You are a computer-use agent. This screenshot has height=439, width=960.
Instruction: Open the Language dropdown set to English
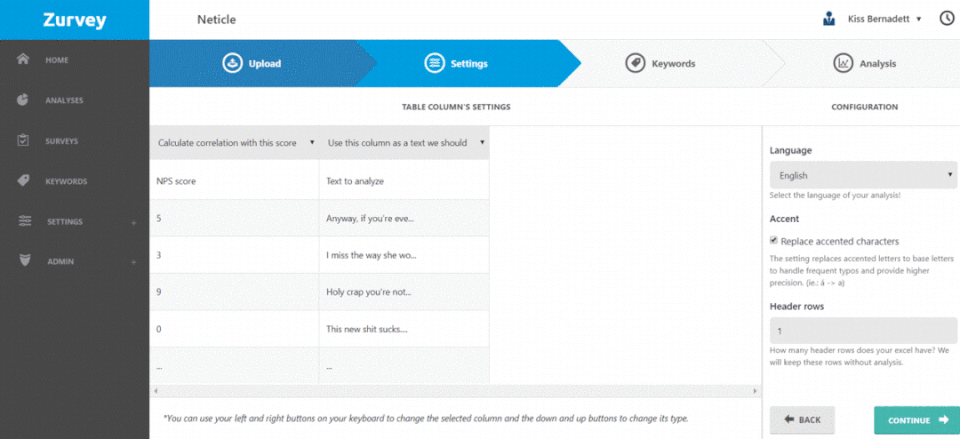(x=863, y=175)
